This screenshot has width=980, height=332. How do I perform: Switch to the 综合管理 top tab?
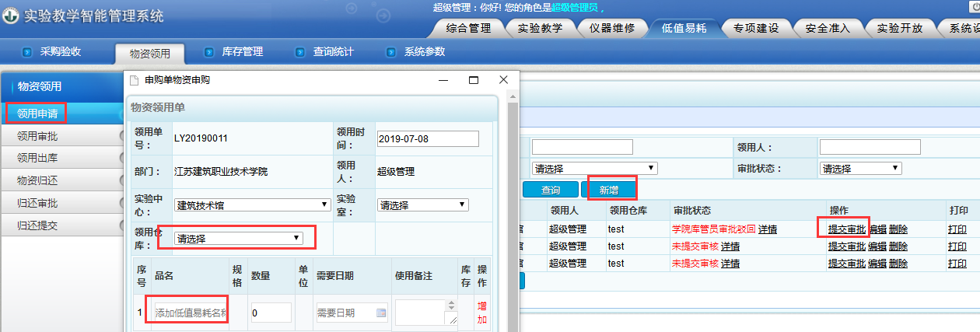click(468, 28)
